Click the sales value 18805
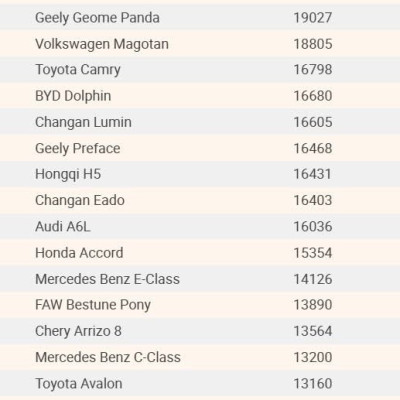Viewport: 400px width, 400px height. pyautogui.click(x=313, y=44)
